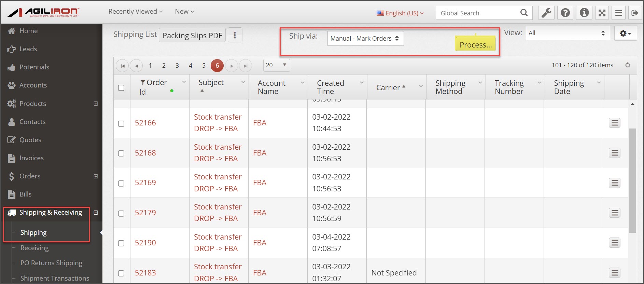644x284 pixels.
Task: Open the New menu
Action: (184, 11)
